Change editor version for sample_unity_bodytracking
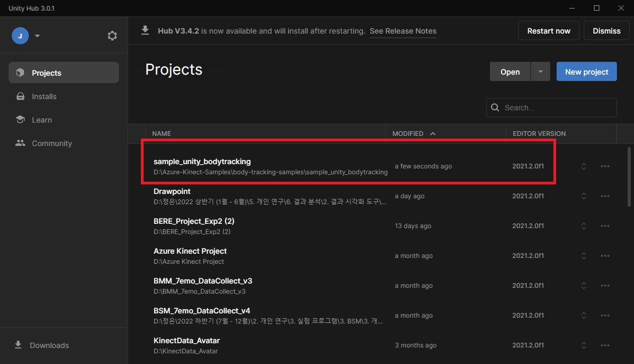This screenshot has width=634, height=364. point(584,166)
